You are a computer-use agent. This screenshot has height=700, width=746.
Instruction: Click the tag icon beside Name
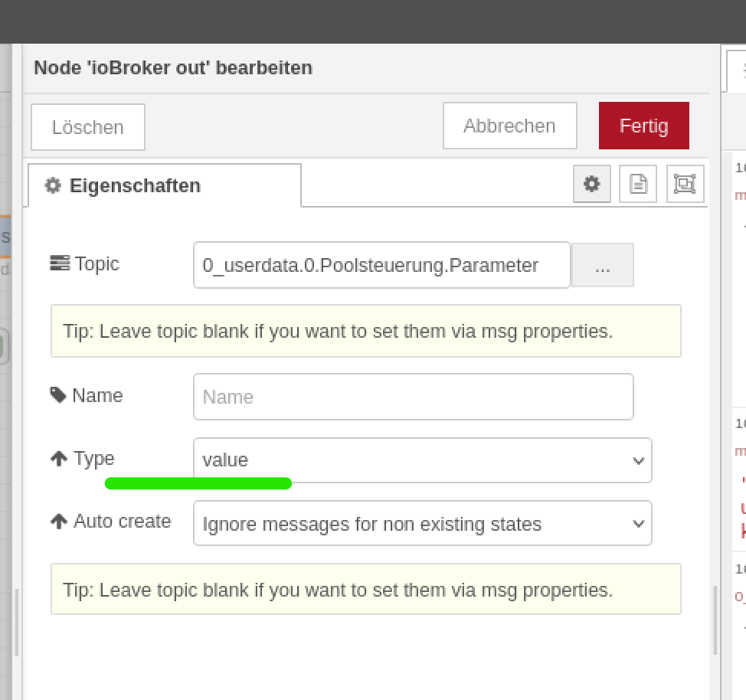tap(58, 395)
